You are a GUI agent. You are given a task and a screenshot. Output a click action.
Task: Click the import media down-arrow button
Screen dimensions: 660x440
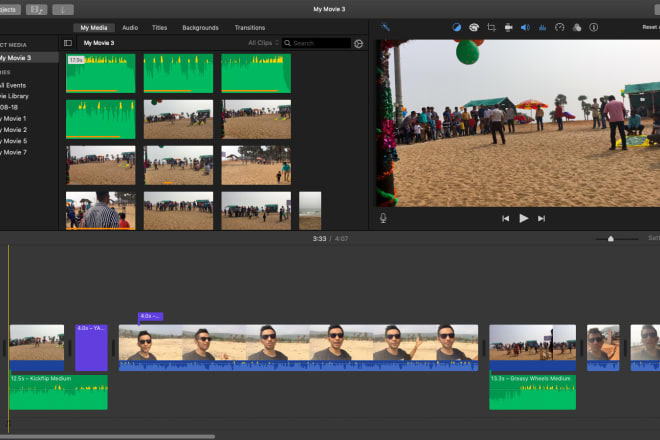pyautogui.click(x=63, y=9)
